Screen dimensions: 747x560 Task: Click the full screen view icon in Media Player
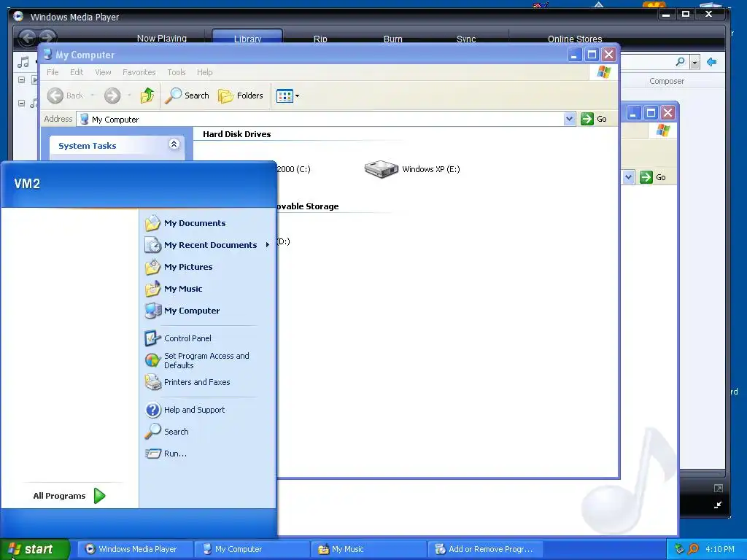click(718, 488)
